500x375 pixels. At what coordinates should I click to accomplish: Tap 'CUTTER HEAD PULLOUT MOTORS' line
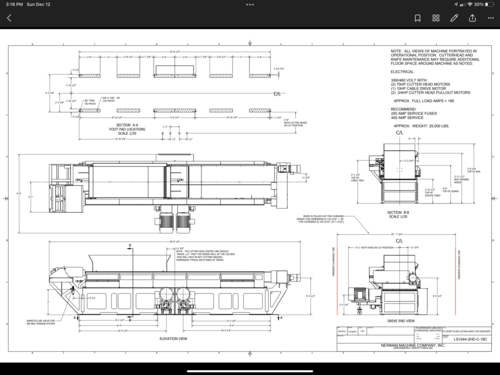pyautogui.click(x=431, y=92)
